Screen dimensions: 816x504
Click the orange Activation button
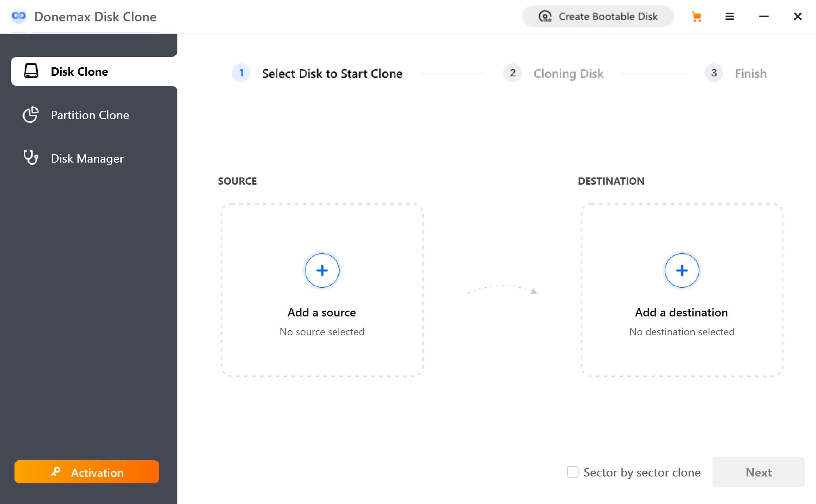[87, 472]
